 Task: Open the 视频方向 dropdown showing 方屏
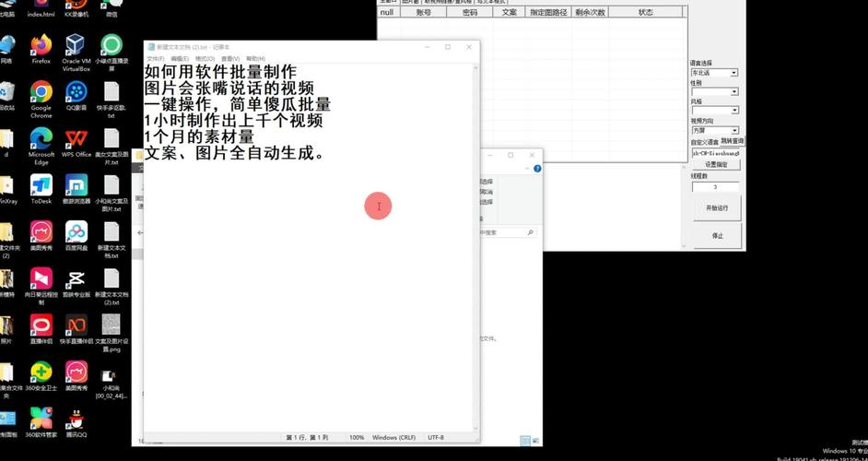(714, 131)
